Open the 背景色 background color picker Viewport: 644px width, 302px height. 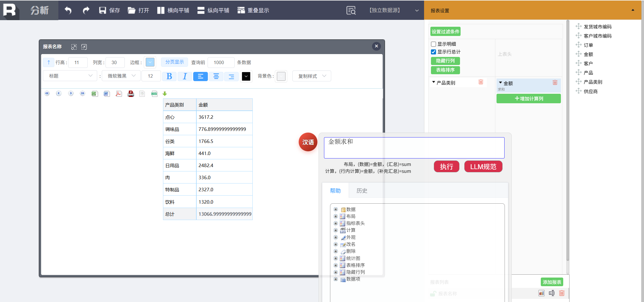[x=281, y=76]
